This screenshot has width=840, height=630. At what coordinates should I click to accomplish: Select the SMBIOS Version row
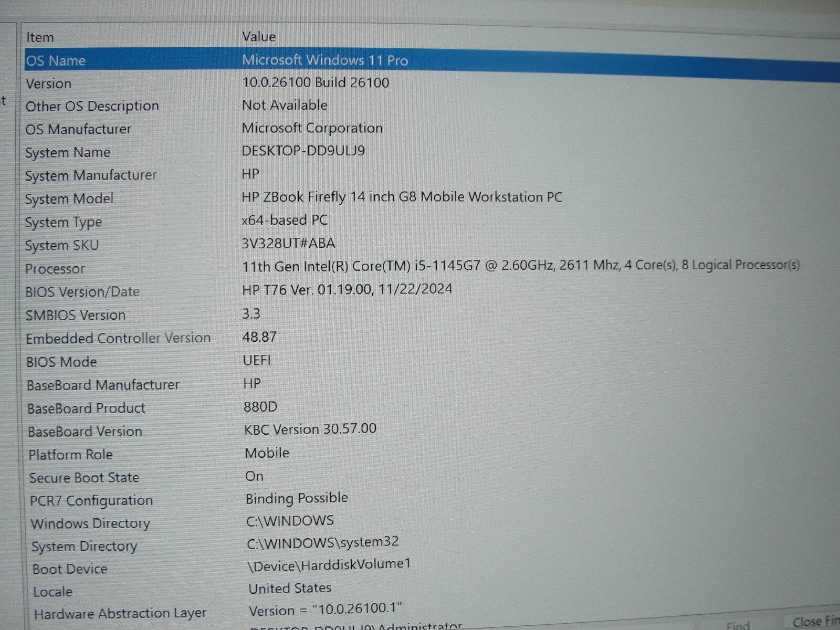pyautogui.click(x=157, y=314)
